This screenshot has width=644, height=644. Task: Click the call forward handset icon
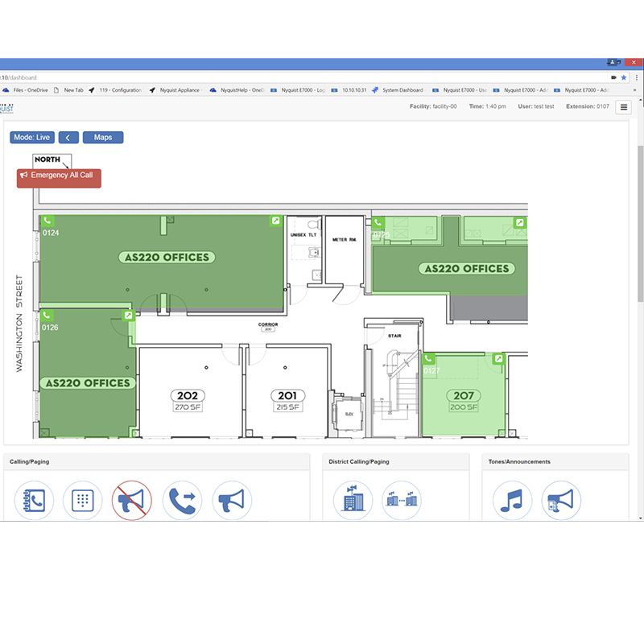click(x=183, y=500)
